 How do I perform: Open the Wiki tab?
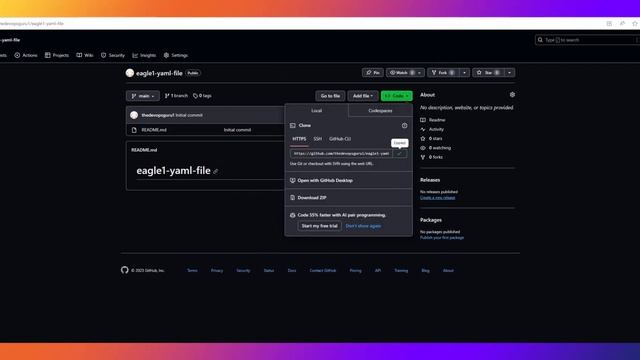coord(85,55)
